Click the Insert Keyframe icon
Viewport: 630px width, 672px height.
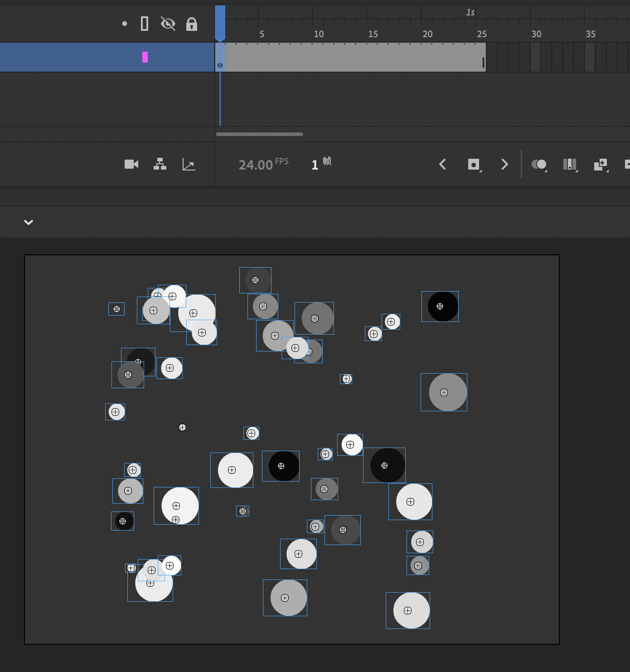click(473, 164)
